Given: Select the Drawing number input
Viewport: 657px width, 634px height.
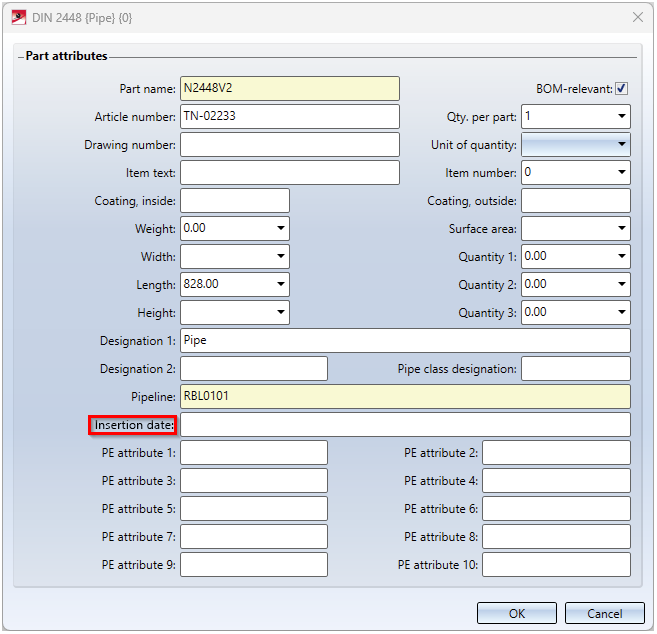Looking at the screenshot, I should (290, 145).
